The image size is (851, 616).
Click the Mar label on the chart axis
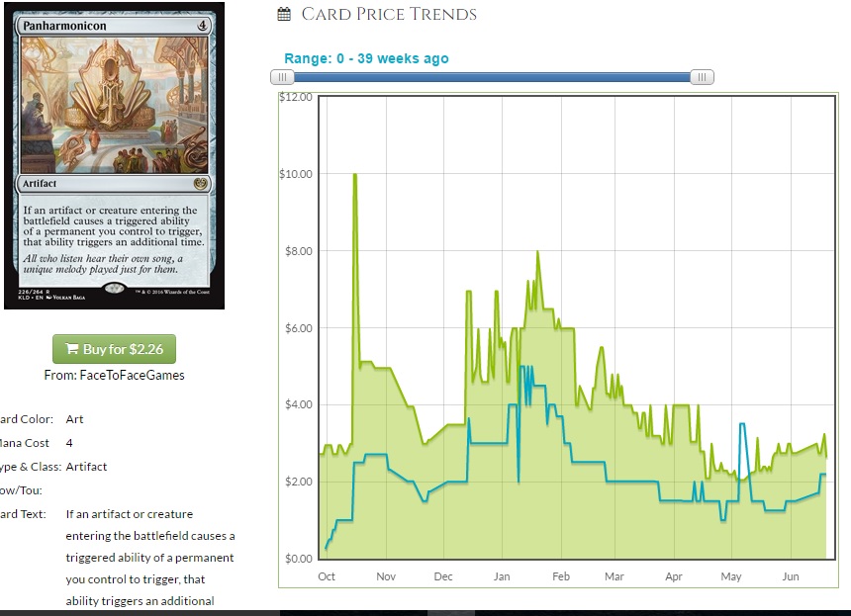click(x=615, y=576)
